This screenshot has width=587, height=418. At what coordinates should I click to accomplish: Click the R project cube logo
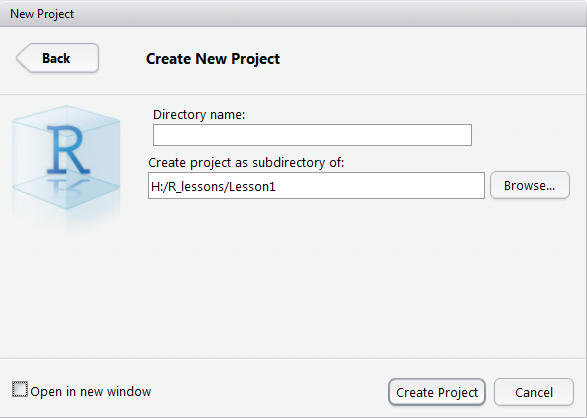pyautogui.click(x=66, y=157)
